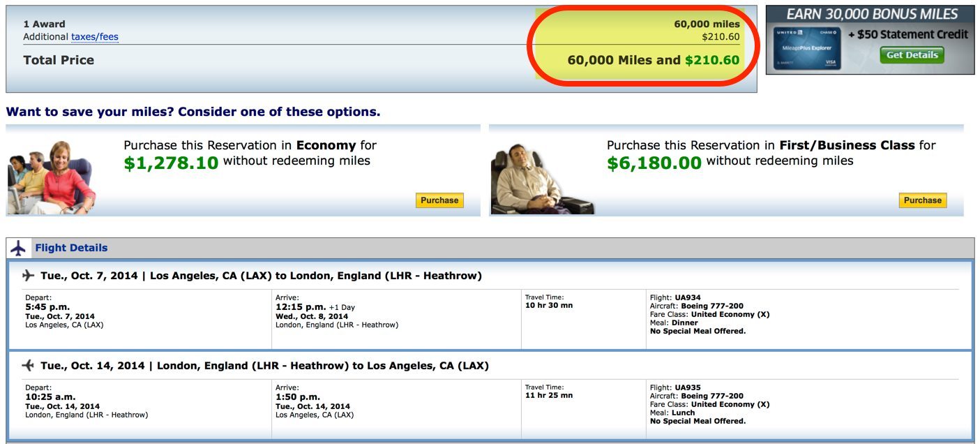980x444 pixels.
Task: Click the $6,180.00 First/Business Class price
Action: [654, 163]
